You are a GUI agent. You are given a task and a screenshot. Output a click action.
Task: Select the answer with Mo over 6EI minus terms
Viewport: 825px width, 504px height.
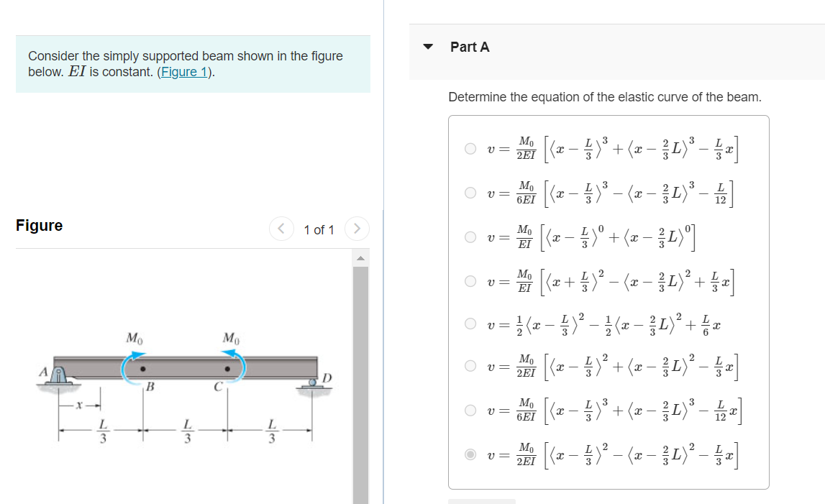pyautogui.click(x=469, y=193)
